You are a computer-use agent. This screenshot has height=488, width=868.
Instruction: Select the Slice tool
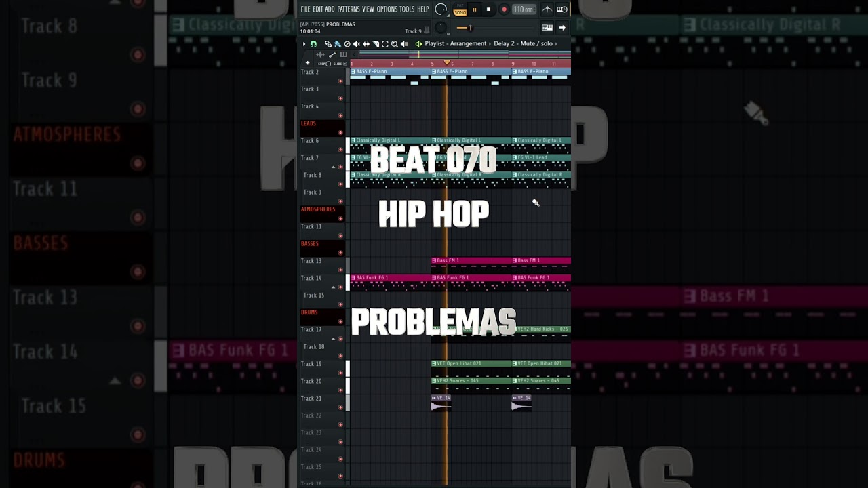tap(376, 44)
